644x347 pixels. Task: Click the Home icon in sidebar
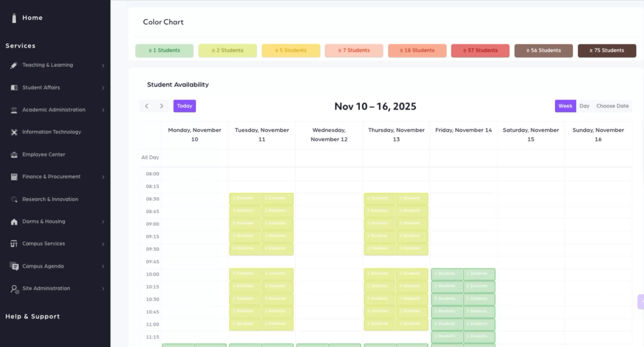click(14, 18)
